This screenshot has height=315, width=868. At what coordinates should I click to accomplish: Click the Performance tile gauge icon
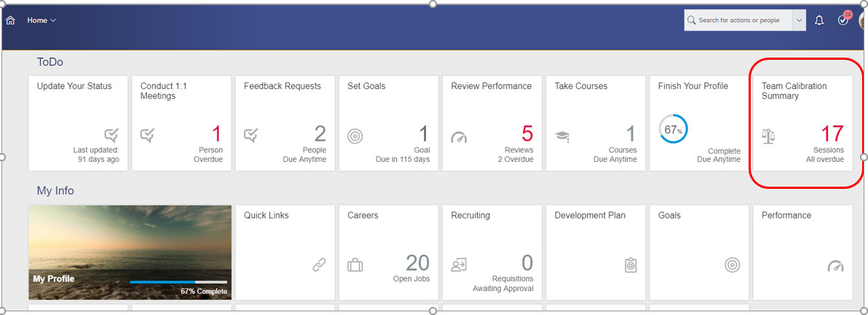[x=836, y=265]
